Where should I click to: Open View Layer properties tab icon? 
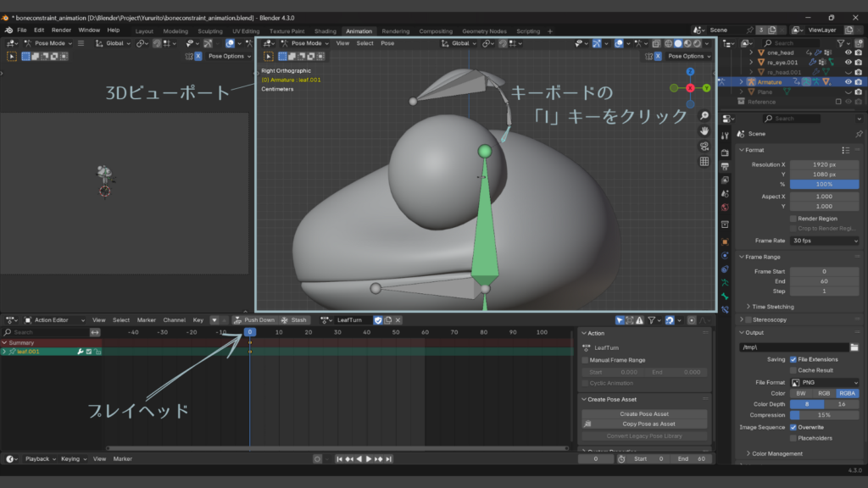click(726, 180)
